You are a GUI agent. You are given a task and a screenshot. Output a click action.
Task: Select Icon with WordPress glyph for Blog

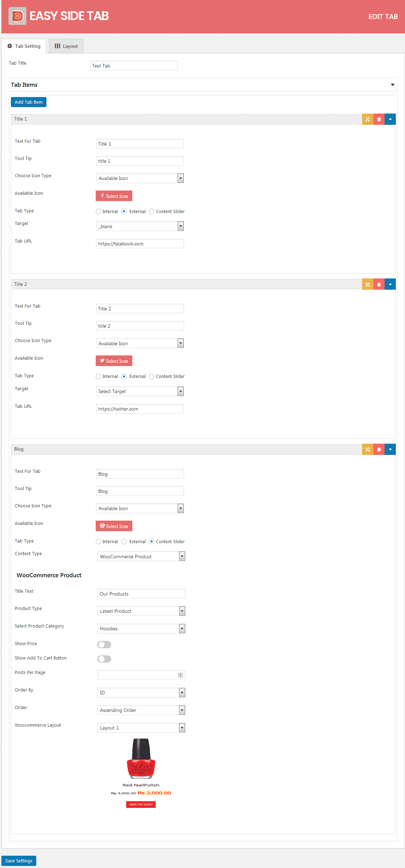(114, 526)
